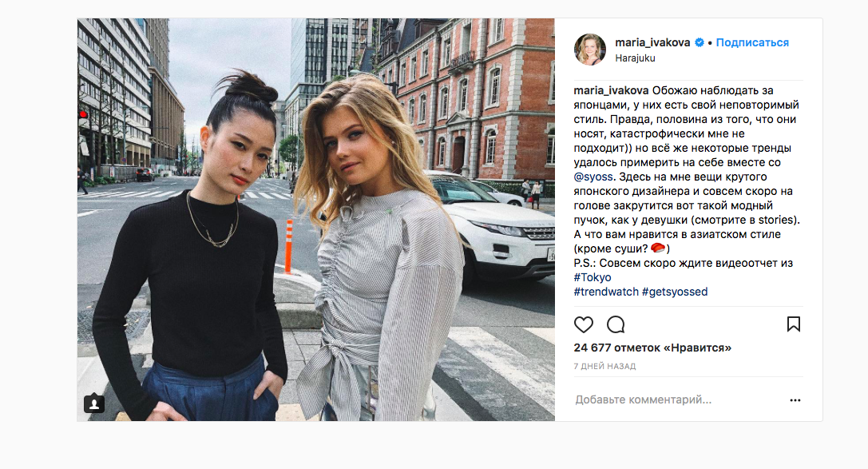This screenshot has height=469, width=868.
Task: Open the 7 ДНЕЙ НАЗАД timestamp
Action: coord(604,366)
